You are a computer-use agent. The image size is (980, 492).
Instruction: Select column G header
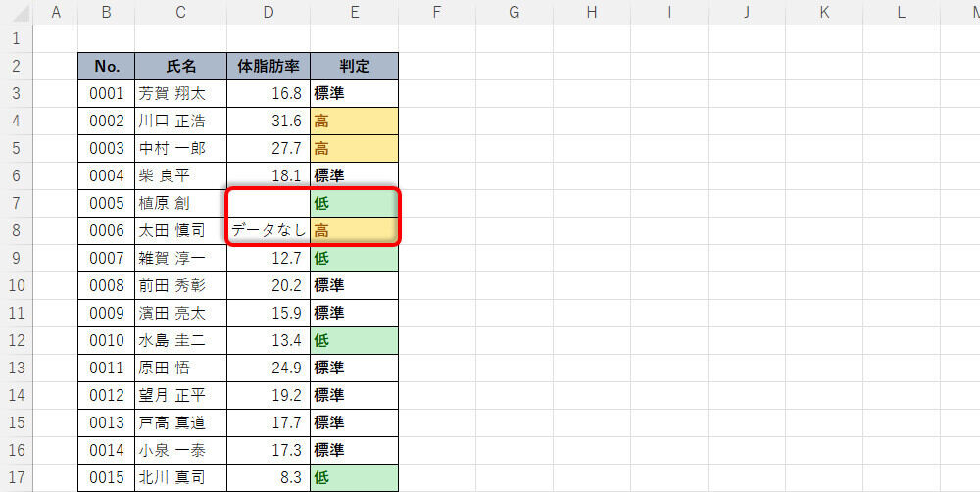(514, 13)
